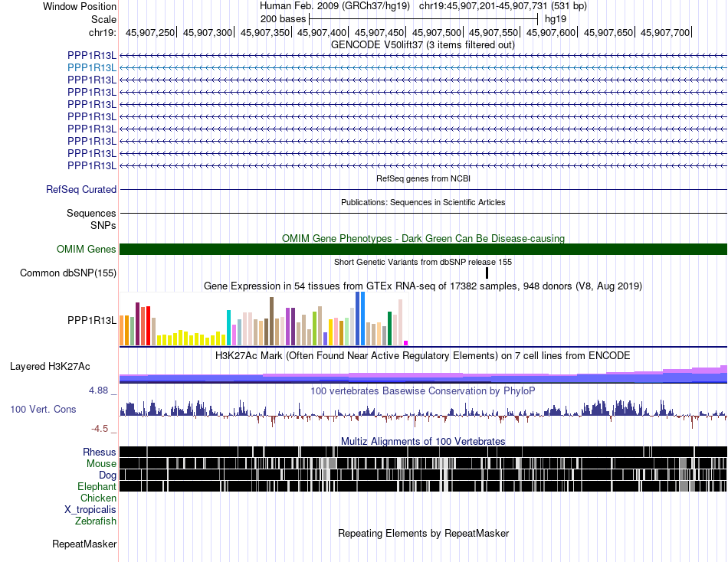The height and width of the screenshot is (562, 728).
Task: Click the Elephant species label
Action: (97, 486)
